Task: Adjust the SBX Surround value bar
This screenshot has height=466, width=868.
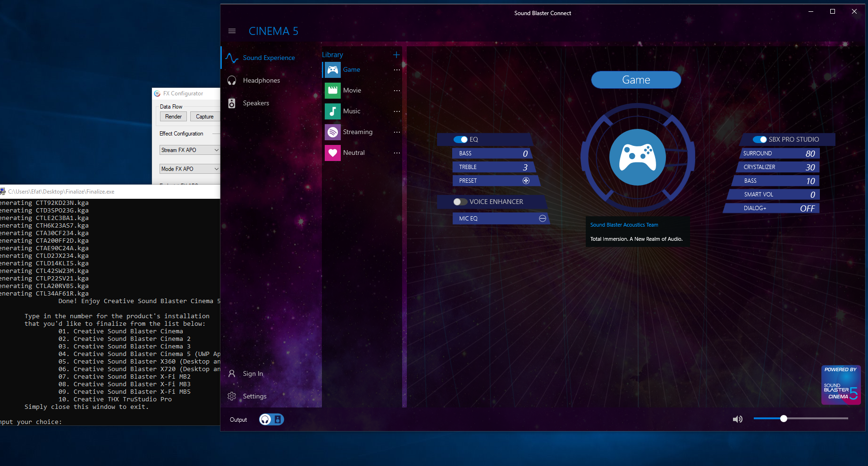Action: (779, 153)
